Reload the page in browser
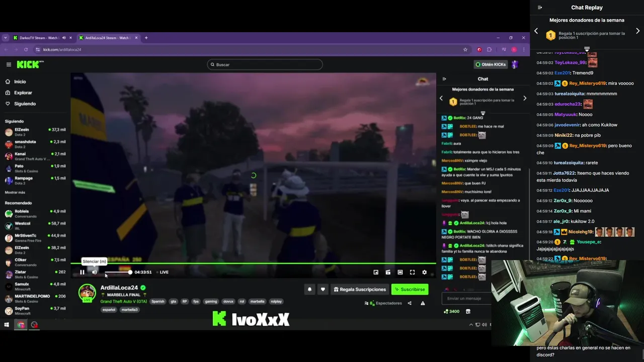 (x=26, y=49)
